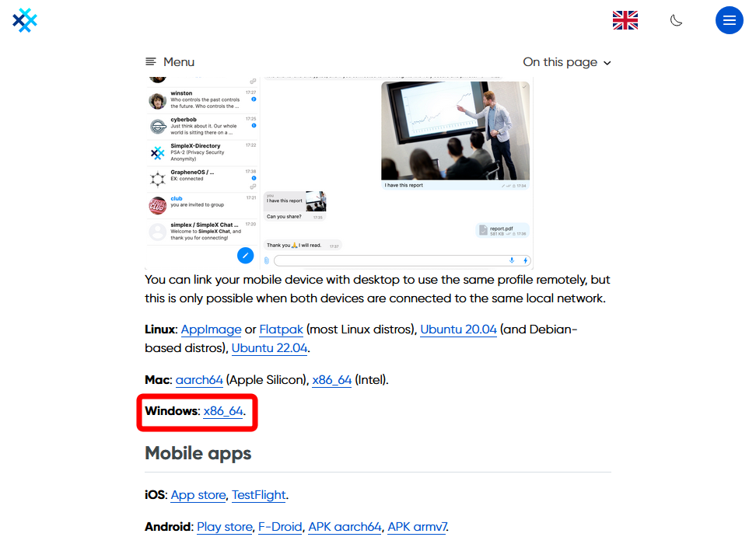The image size is (756, 551).
Task: Open the Flatpak download link
Action: pyautogui.click(x=281, y=330)
